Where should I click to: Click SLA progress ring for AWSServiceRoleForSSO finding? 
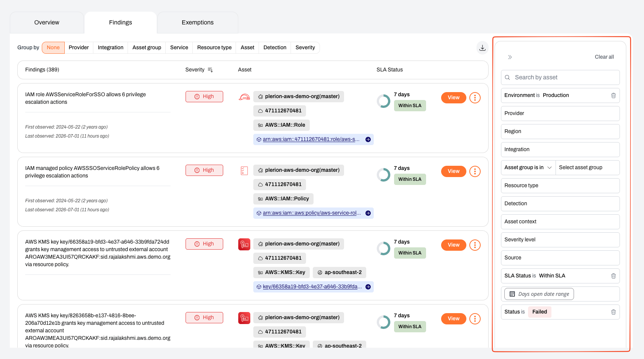pos(384,101)
